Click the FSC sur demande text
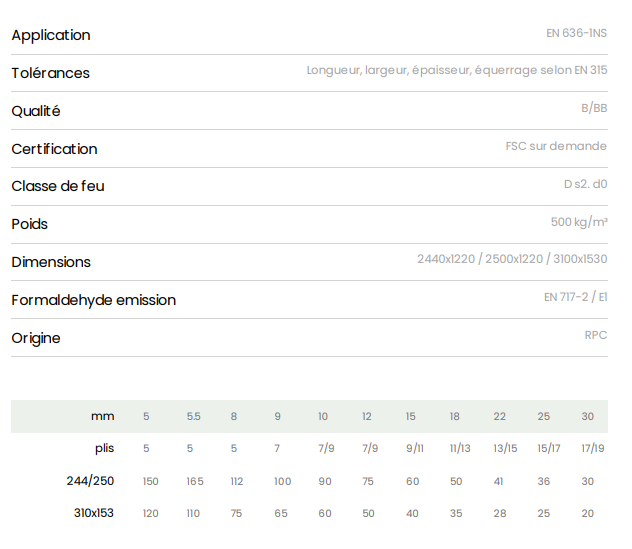 pos(556,146)
